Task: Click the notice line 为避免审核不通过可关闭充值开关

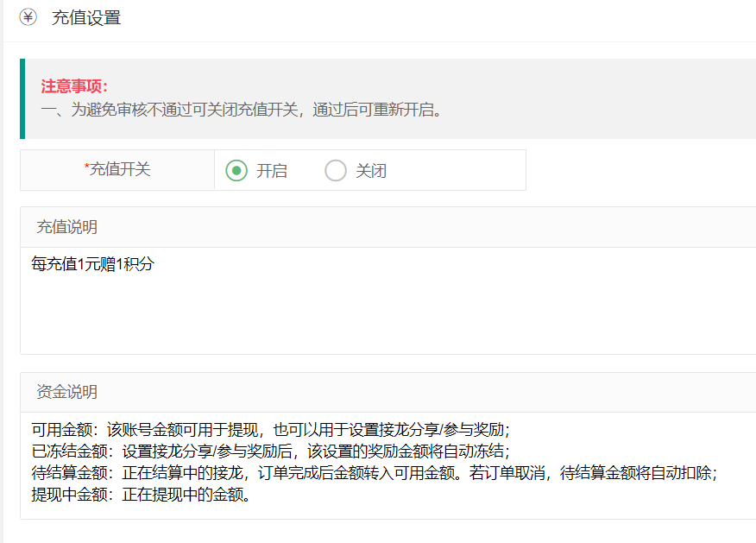Action: pos(241,110)
